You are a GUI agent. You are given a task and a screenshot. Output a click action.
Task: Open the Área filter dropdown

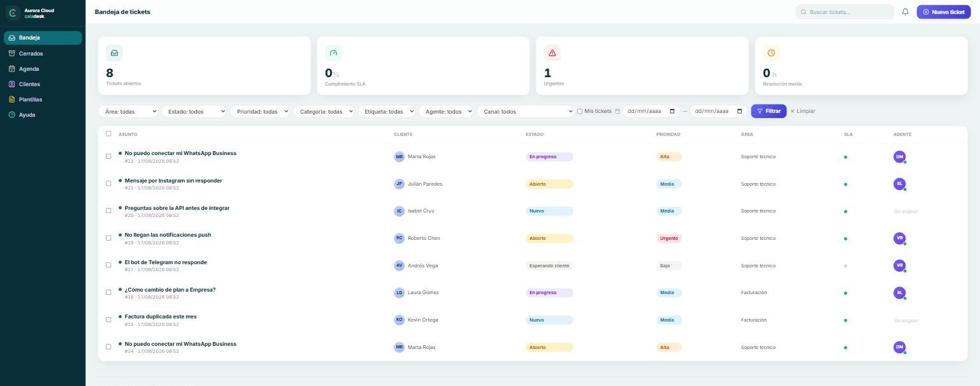click(128, 111)
